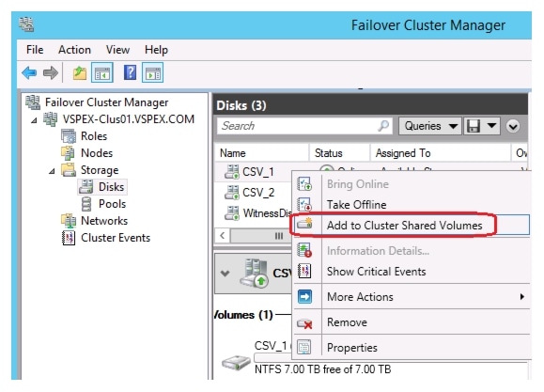Select VSPEX-Clus01.VSPEX.COM cluster in tree
The height and width of the screenshot is (392, 544).
tap(129, 119)
